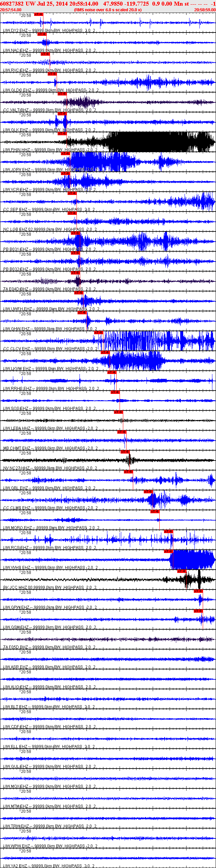The width and height of the screenshot is (216, 868).
Task: Select the UW.JORV EHZ station label
Action: (x=51, y=170)
